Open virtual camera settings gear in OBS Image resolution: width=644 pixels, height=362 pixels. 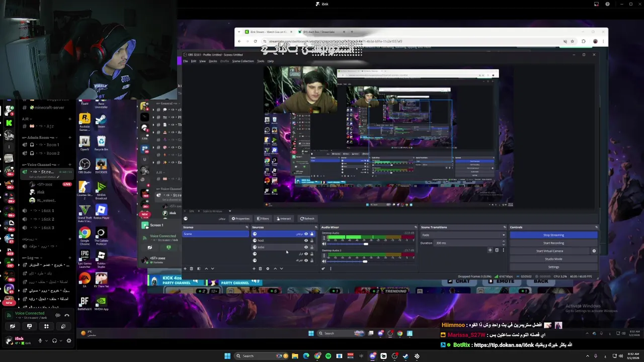594,251
